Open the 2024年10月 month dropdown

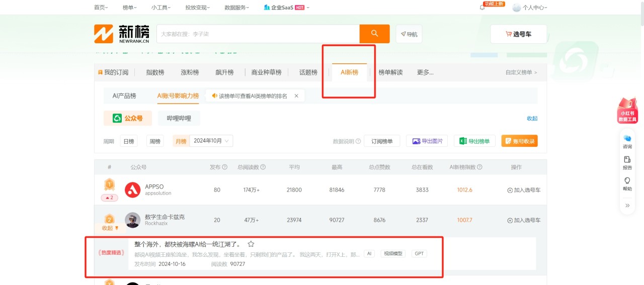point(211,141)
